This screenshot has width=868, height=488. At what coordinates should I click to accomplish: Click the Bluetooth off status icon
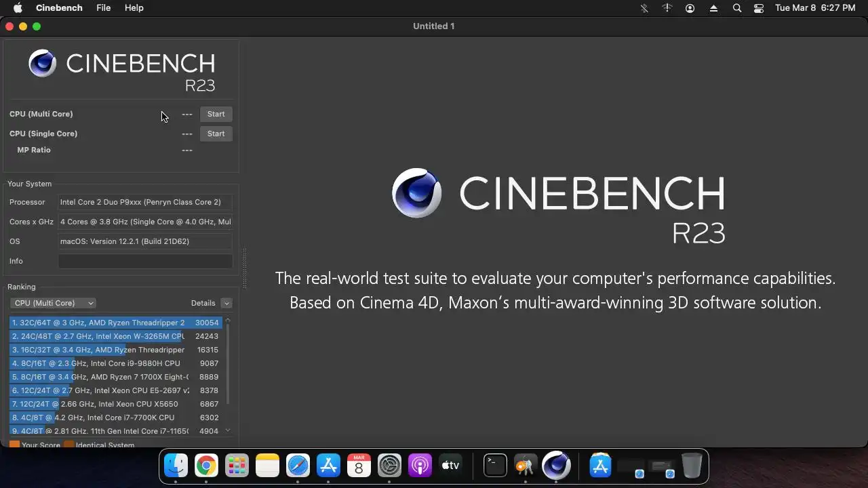pyautogui.click(x=644, y=8)
